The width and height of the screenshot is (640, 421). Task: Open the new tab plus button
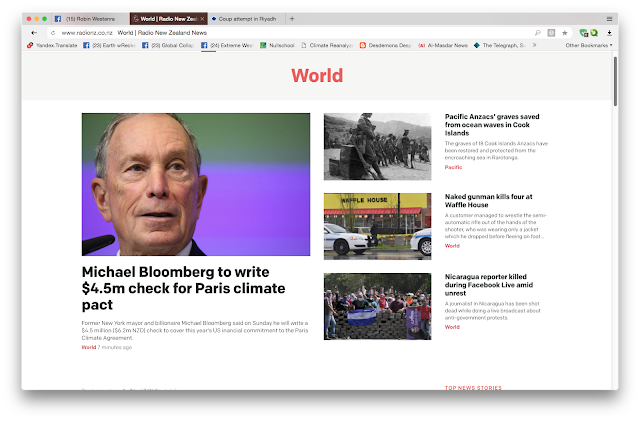pos(292,19)
